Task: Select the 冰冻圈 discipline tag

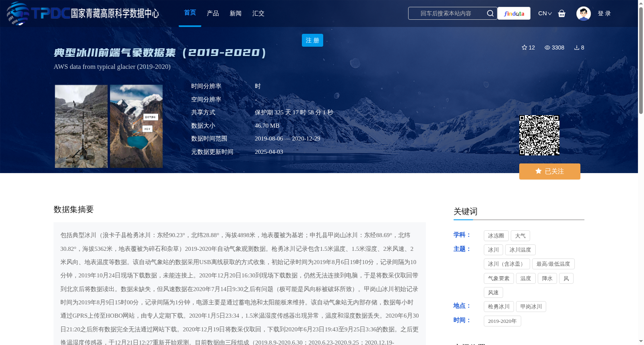Action: 496,236
